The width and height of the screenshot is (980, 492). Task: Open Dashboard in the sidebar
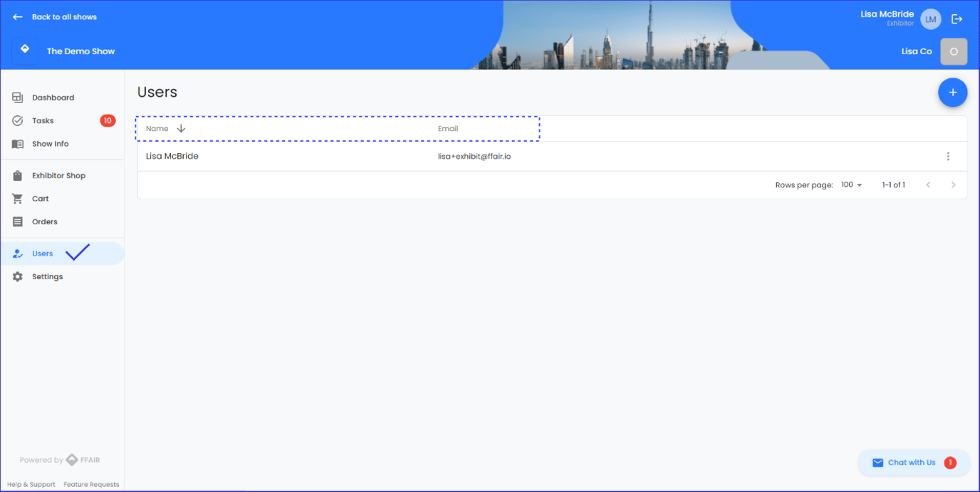click(x=53, y=98)
